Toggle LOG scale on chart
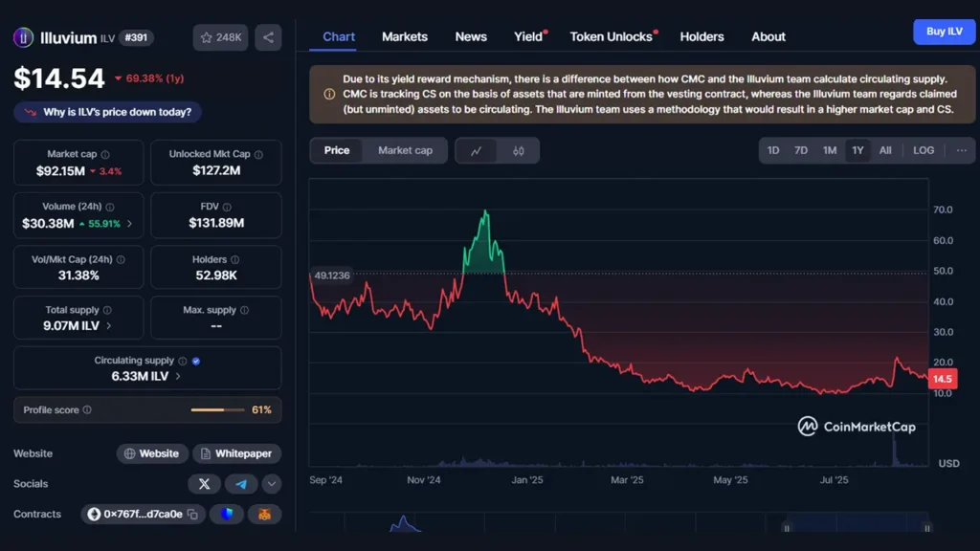This screenshot has height=551, width=980. (x=924, y=150)
